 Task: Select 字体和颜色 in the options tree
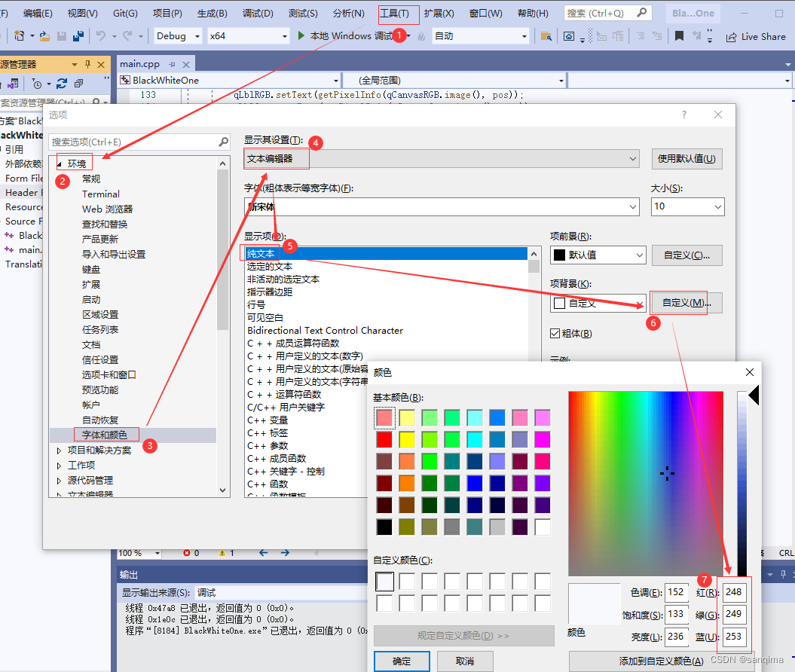(105, 435)
